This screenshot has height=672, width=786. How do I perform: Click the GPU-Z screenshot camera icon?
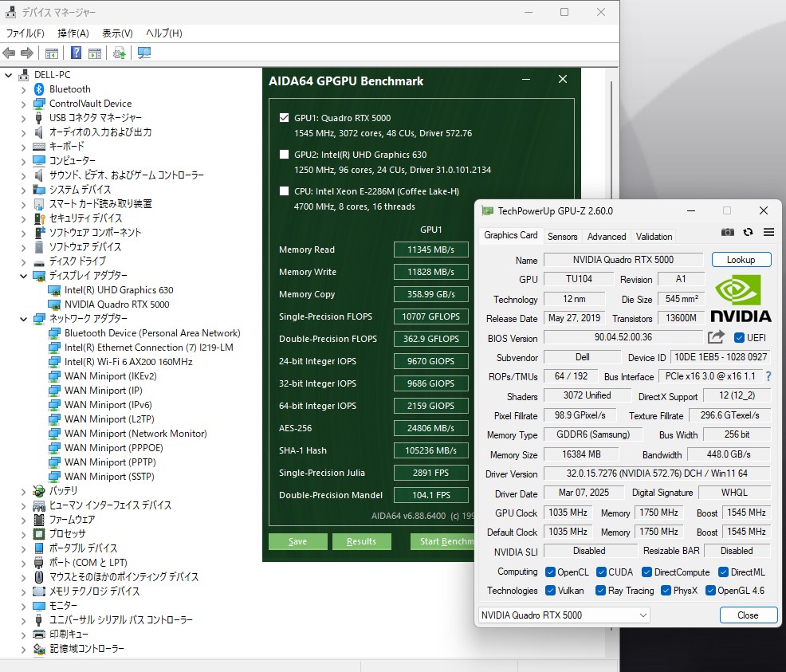point(727,232)
